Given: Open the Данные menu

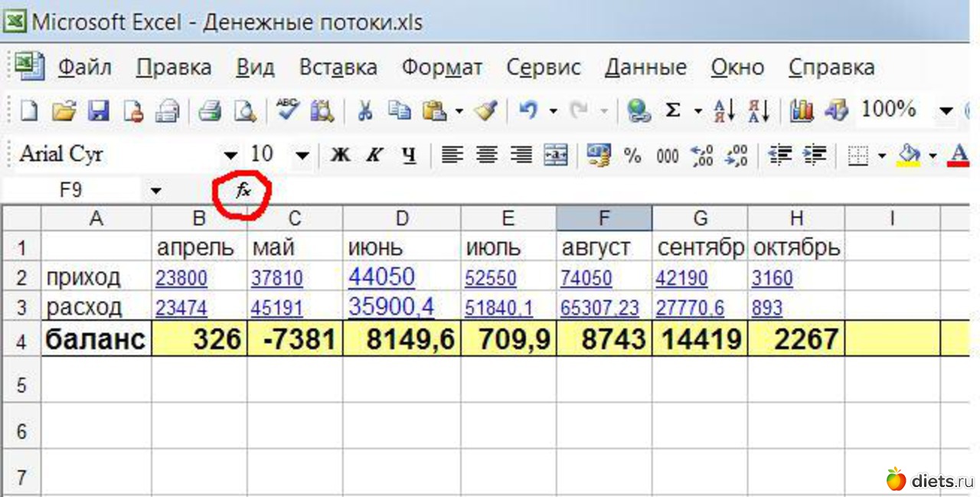Looking at the screenshot, I should [x=645, y=67].
